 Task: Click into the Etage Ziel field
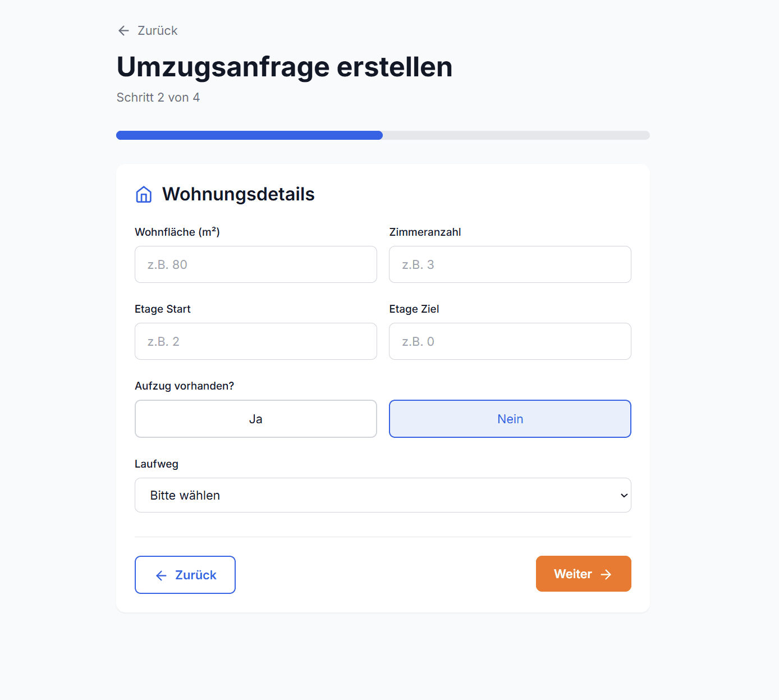[x=510, y=341]
